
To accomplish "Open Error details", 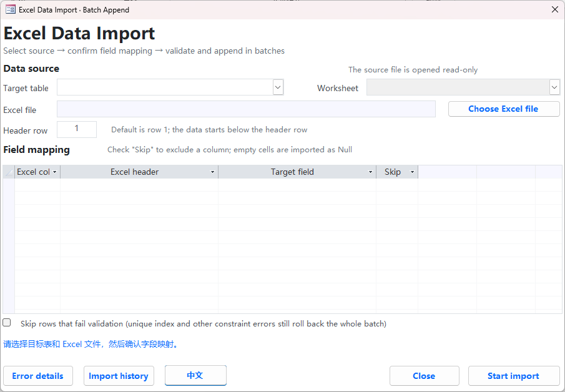I will click(x=38, y=376).
